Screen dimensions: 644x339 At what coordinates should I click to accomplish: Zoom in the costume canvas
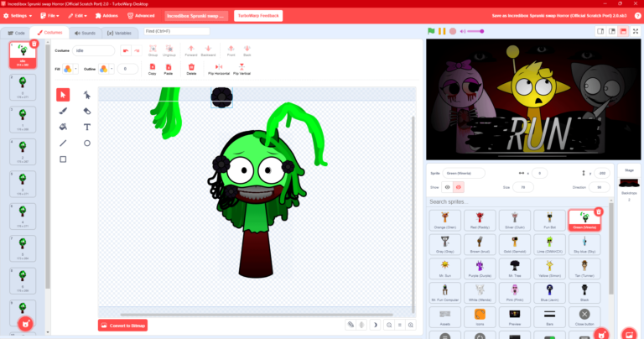point(410,325)
